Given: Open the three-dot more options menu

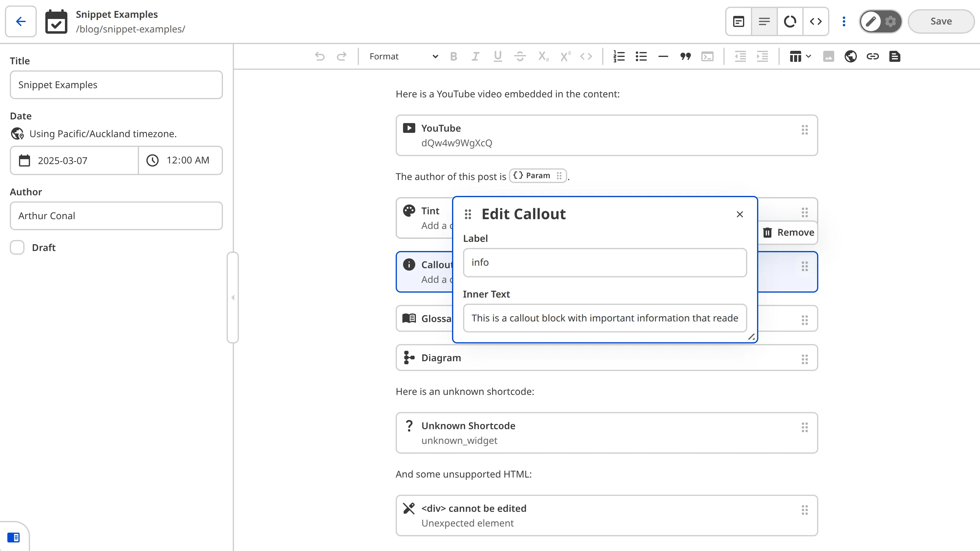Looking at the screenshot, I should point(844,21).
